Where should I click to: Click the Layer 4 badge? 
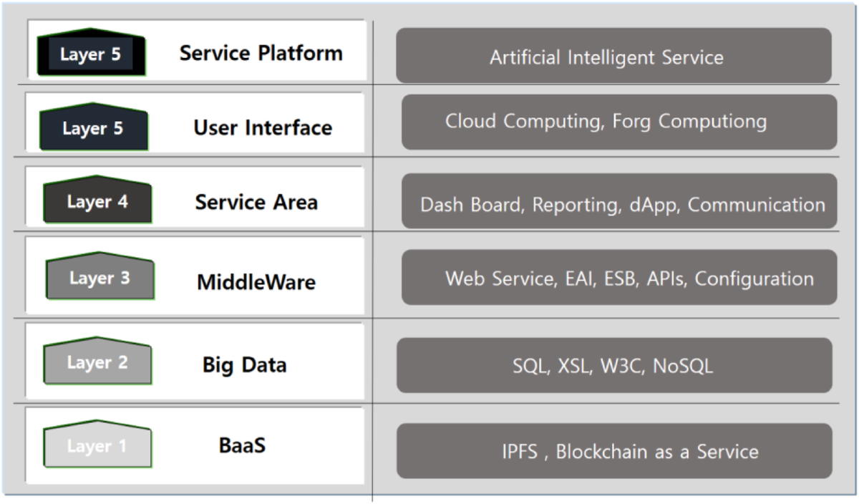tap(97, 201)
